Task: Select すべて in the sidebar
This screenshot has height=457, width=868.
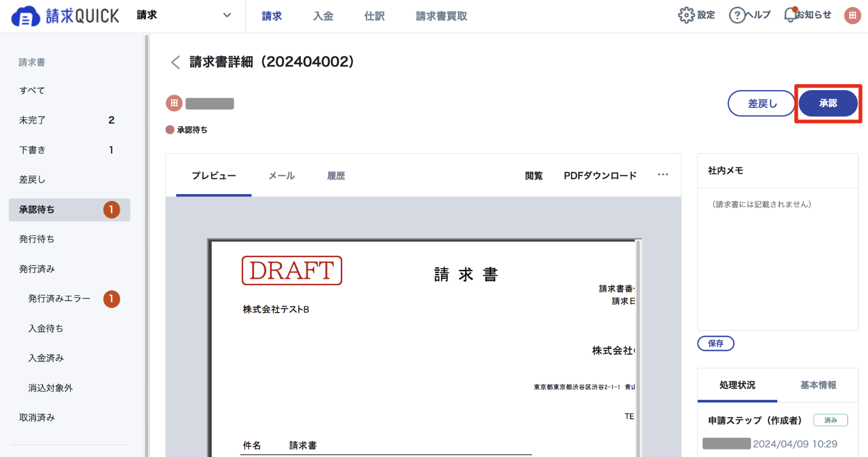Action: tap(32, 91)
